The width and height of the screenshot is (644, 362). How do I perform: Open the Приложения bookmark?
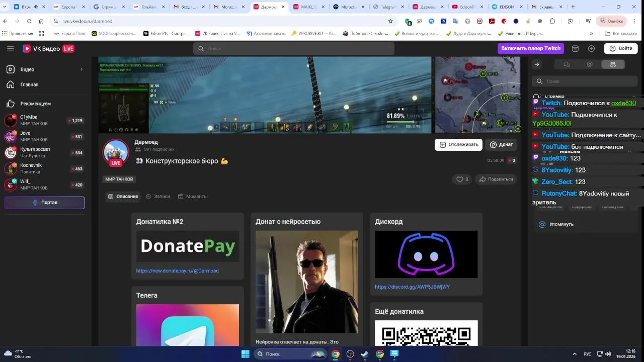click(18, 34)
